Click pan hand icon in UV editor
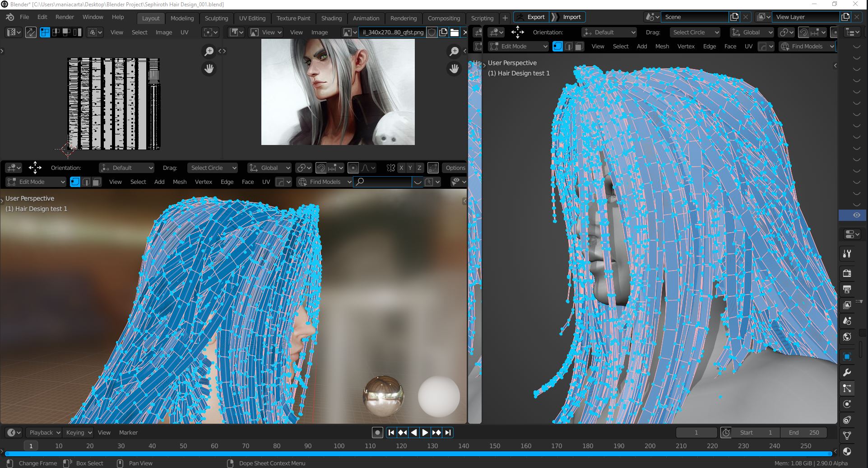The image size is (868, 468). [x=209, y=69]
